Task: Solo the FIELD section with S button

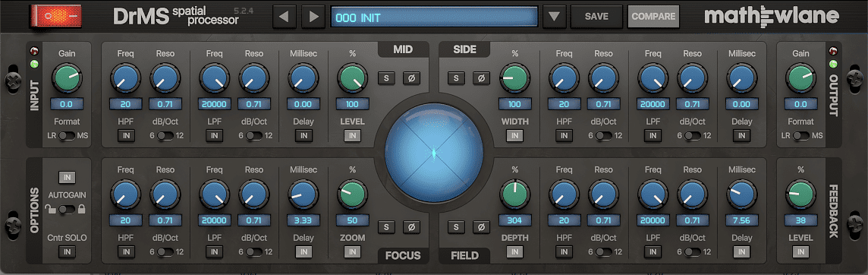Action: (456, 227)
